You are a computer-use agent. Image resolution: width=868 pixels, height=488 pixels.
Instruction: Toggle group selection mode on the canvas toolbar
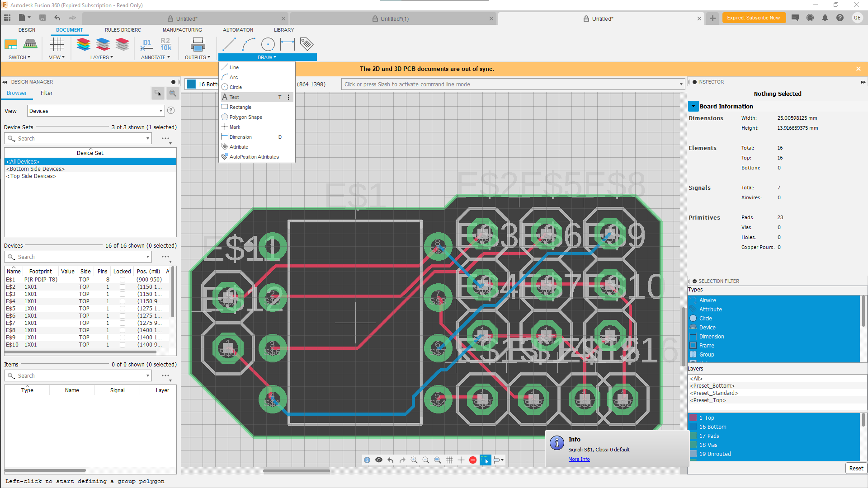[485, 460]
